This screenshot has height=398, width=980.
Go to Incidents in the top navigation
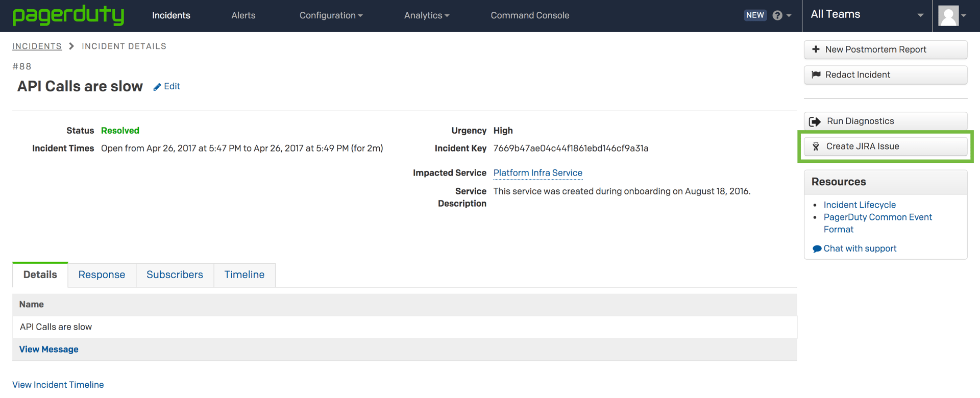(x=171, y=15)
